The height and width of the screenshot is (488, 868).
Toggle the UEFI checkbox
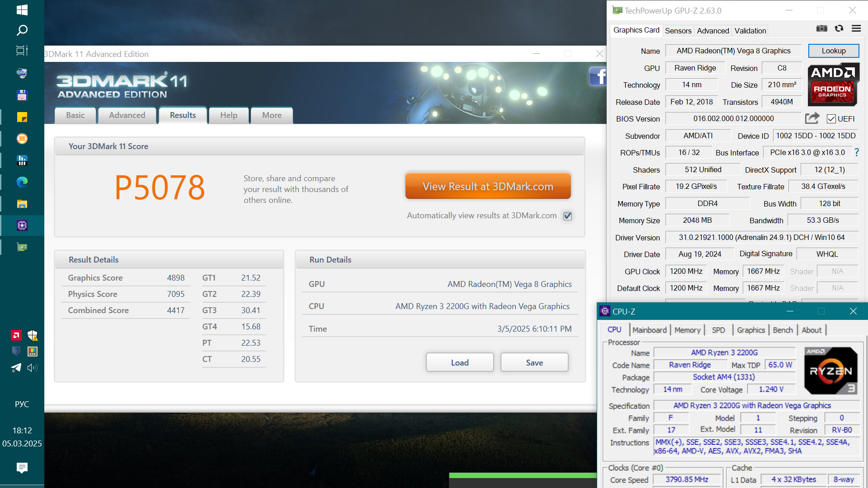tap(831, 119)
